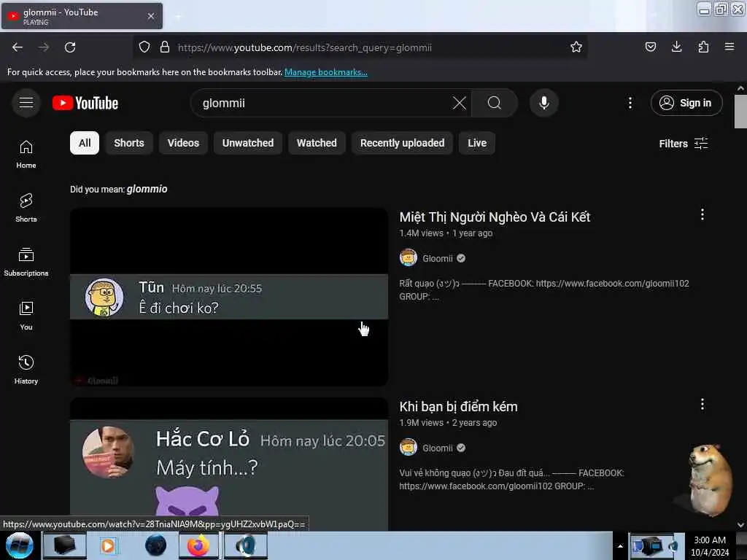This screenshot has height=560, width=747.
Task: Go to Home in the sidebar
Action: (x=26, y=155)
